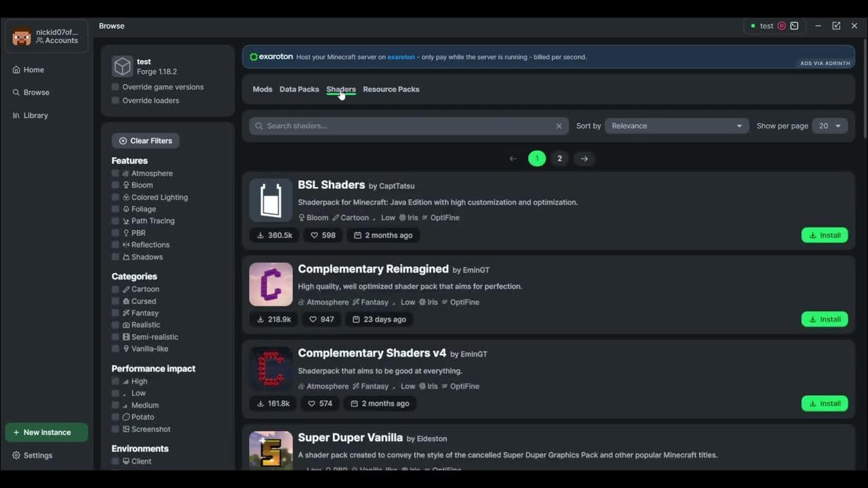Check the Colored Lighting filter
Image resolution: width=868 pixels, height=488 pixels.
pos(115,197)
